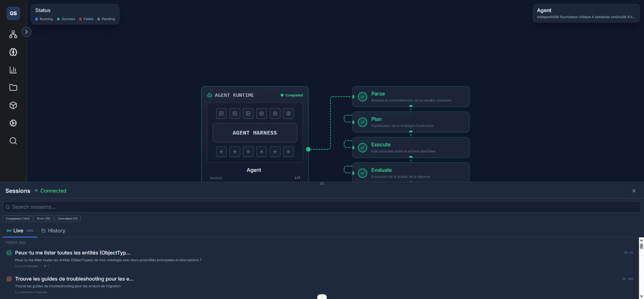Open the hierarchy diagram sidebar icon

(13, 34)
